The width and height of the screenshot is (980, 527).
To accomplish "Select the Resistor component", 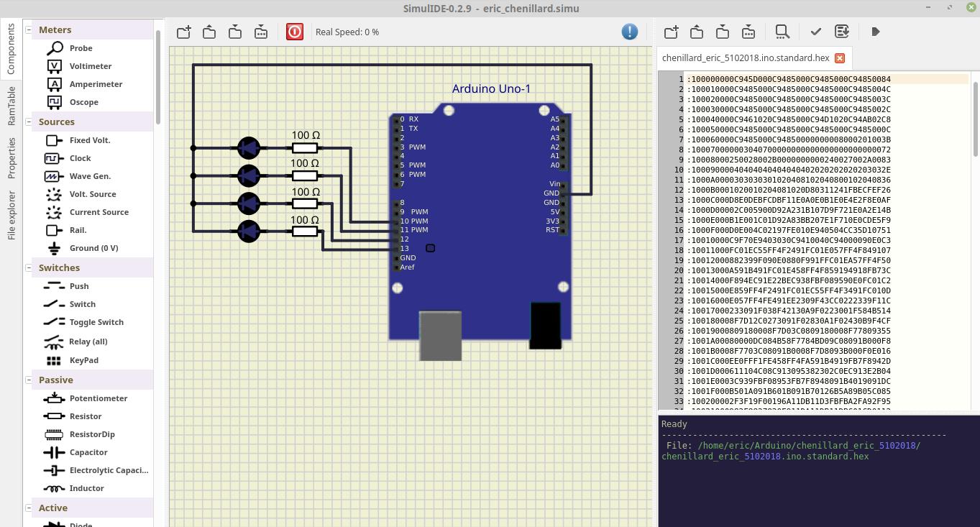I will (85, 416).
